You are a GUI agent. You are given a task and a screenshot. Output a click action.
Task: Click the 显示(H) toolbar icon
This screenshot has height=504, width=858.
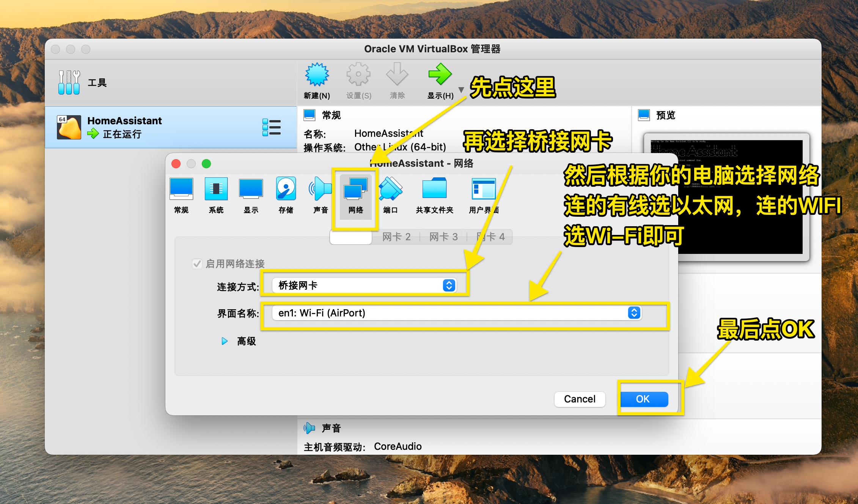(x=440, y=80)
